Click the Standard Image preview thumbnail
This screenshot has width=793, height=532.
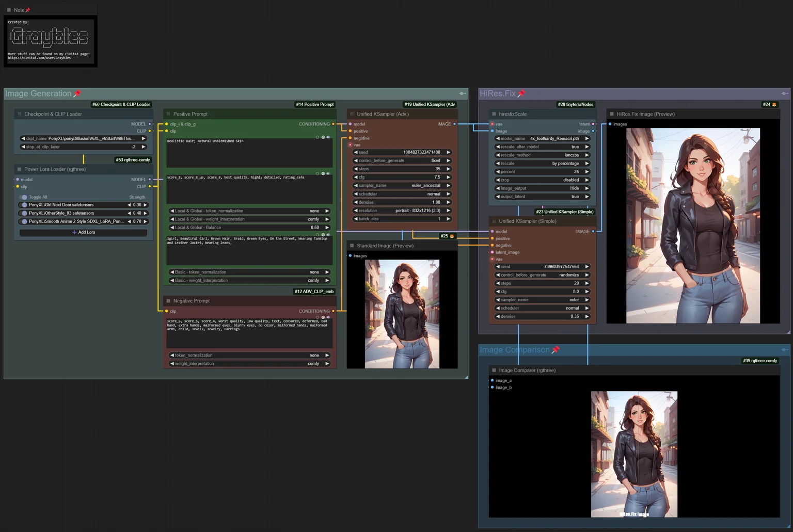click(x=402, y=314)
